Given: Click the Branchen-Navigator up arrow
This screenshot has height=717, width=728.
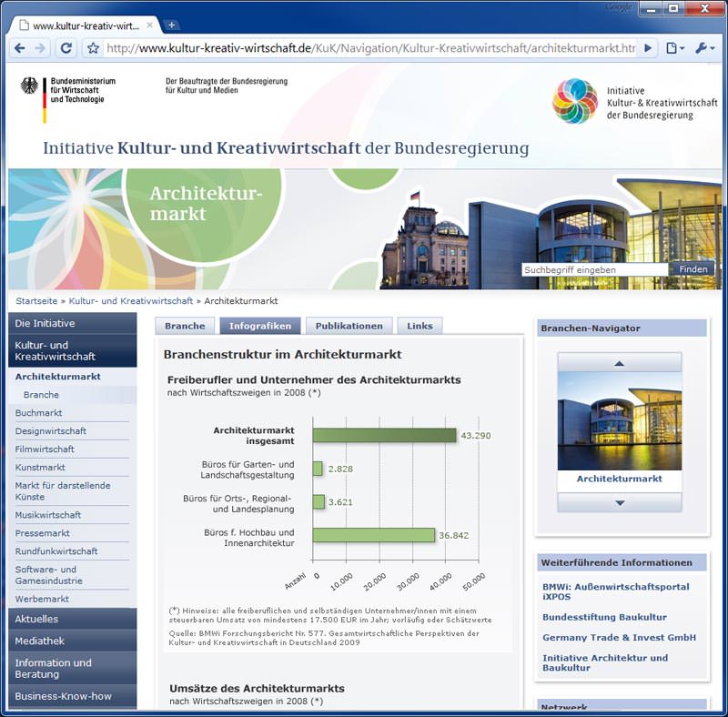Looking at the screenshot, I should click(x=620, y=363).
